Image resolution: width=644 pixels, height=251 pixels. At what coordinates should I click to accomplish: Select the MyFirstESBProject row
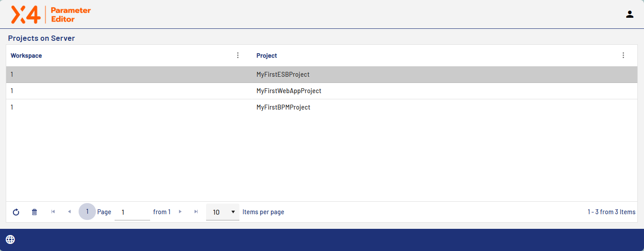(x=283, y=75)
